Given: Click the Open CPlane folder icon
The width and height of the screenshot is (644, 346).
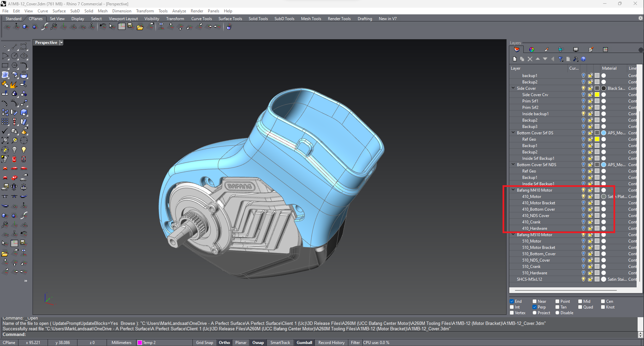Looking at the screenshot, I should tap(140, 27).
